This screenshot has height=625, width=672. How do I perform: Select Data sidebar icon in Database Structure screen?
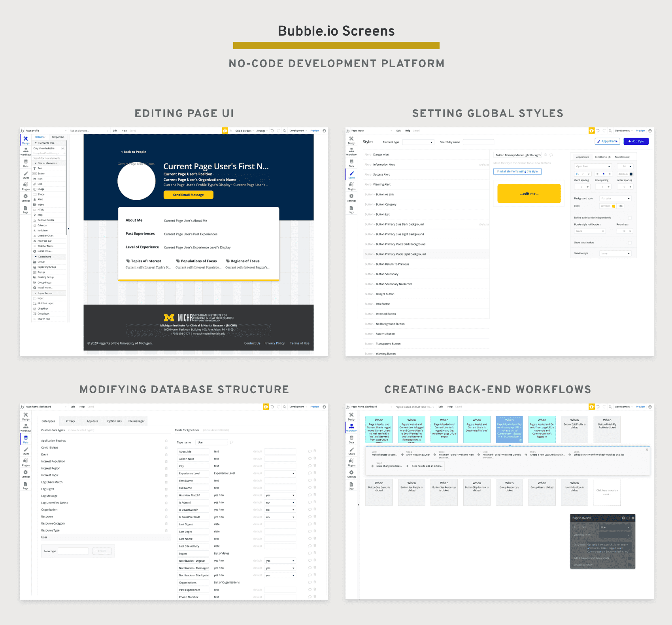26,439
